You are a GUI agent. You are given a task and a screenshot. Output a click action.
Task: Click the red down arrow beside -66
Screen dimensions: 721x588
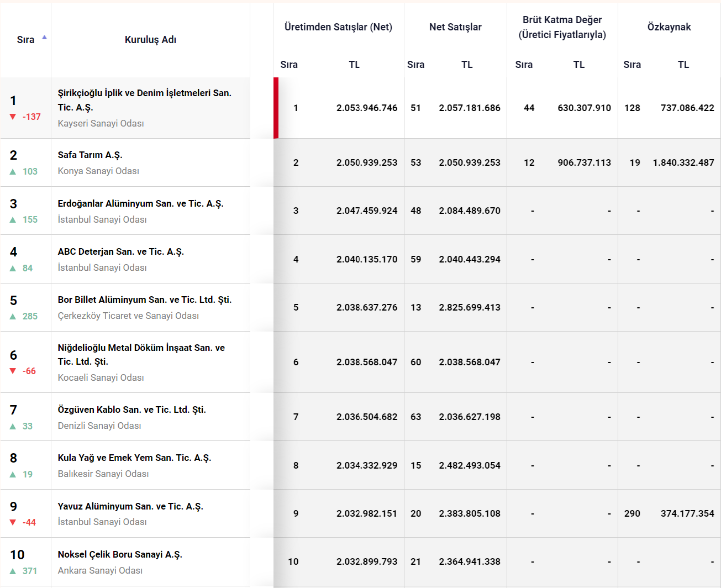(x=13, y=371)
